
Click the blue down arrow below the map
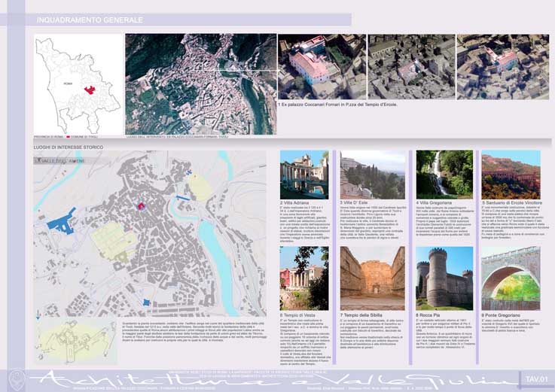[38, 315]
